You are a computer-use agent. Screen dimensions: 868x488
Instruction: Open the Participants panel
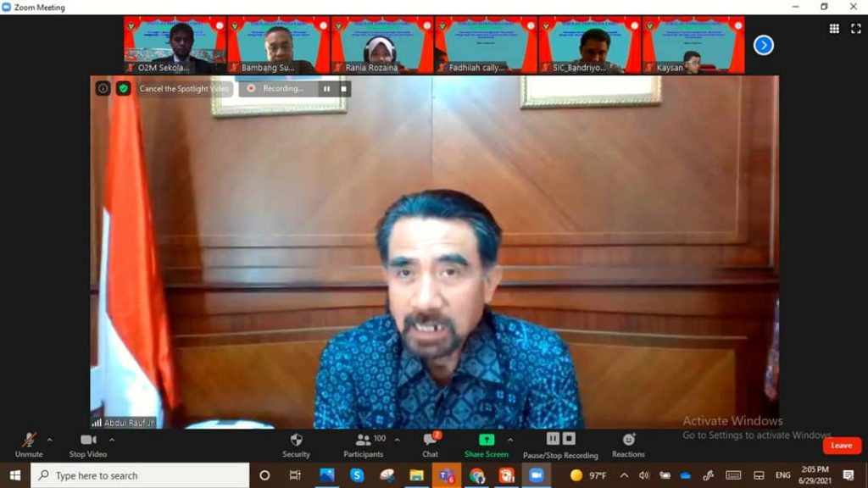click(x=364, y=444)
